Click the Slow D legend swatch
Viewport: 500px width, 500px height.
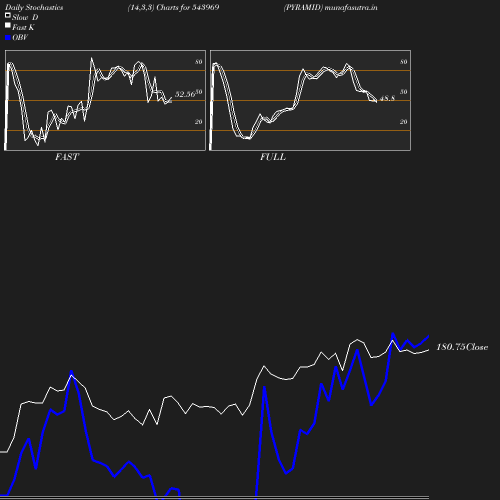[x=8, y=15]
